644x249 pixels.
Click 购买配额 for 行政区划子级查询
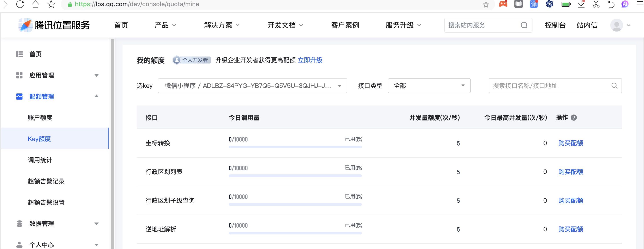click(x=571, y=200)
